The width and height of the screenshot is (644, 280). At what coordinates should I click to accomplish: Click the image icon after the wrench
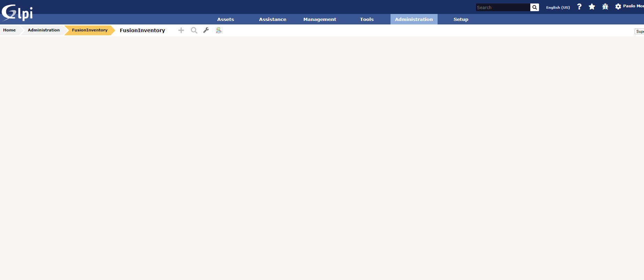[219, 30]
